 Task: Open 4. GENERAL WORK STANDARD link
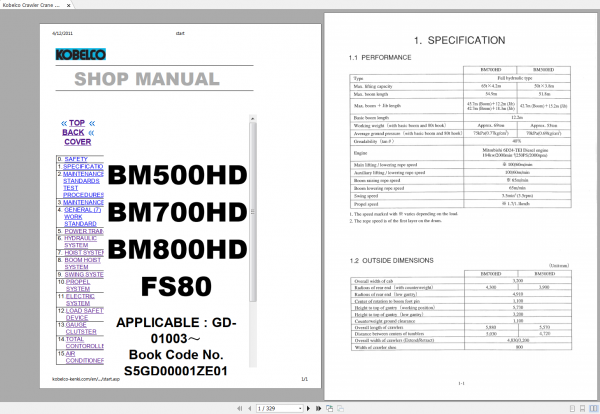82,217
